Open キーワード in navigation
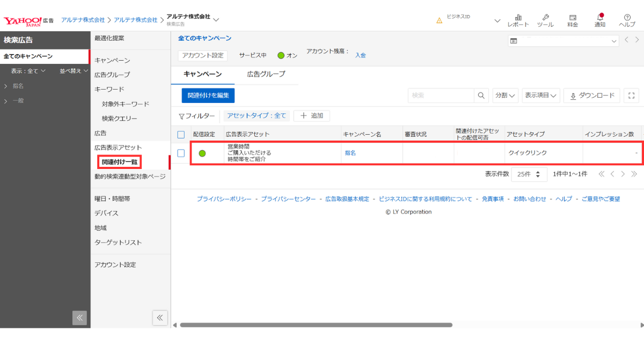Image resolution: width=644 pixels, height=338 pixels. 109,89
